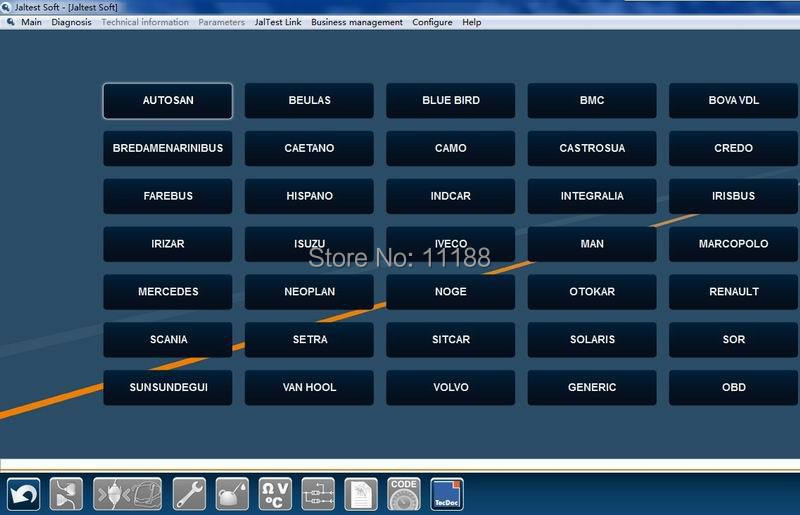Choose the OBD option button
Screen dimensions: 800x515
(x=734, y=387)
